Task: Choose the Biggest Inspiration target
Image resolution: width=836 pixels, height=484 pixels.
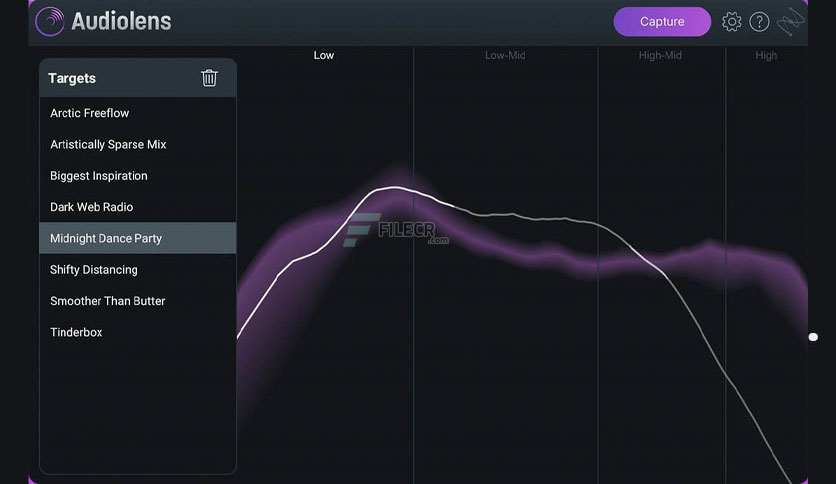Action: 138,176
